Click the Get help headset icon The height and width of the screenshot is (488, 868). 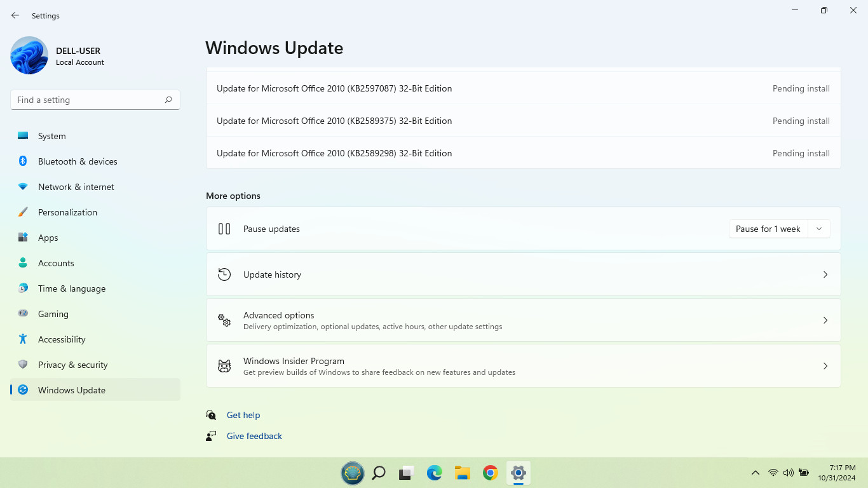(212, 415)
